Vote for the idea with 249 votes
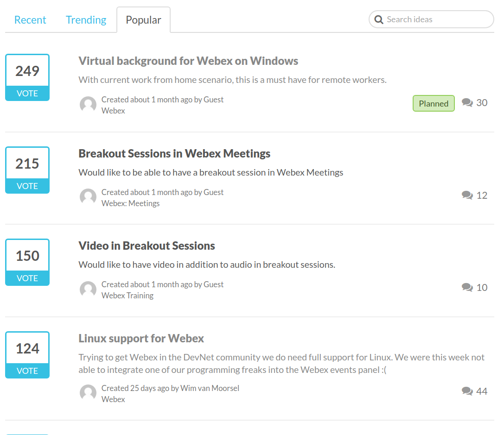Viewport: 504px width, 435px height. tap(27, 94)
